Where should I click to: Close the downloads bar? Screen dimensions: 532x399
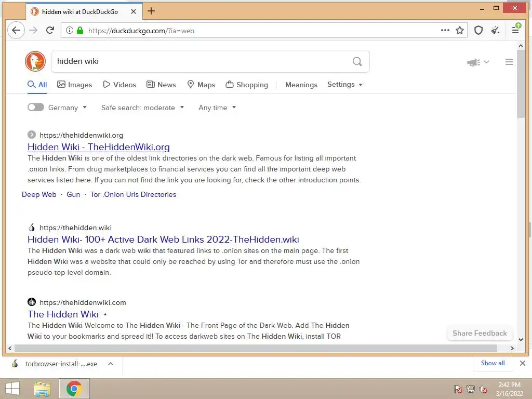523,363
